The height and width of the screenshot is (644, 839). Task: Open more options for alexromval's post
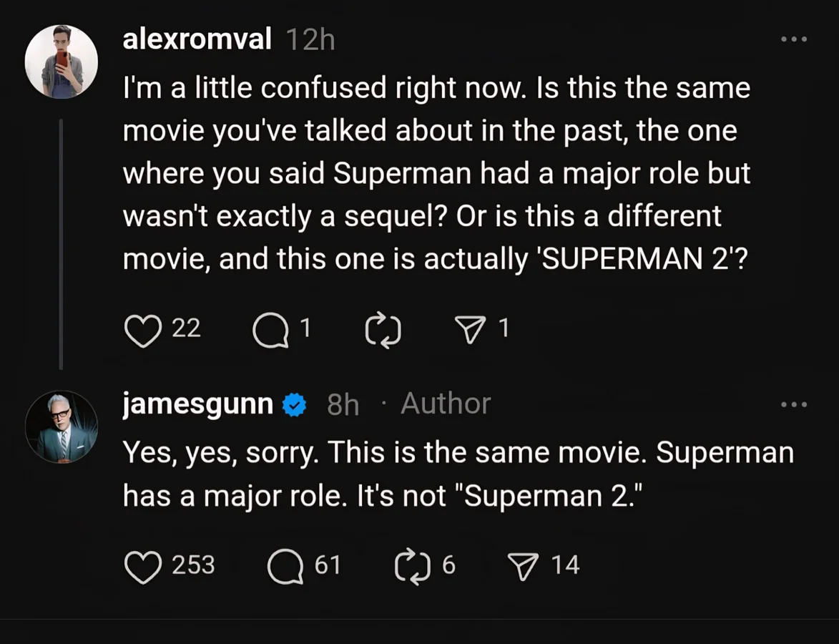tap(794, 40)
